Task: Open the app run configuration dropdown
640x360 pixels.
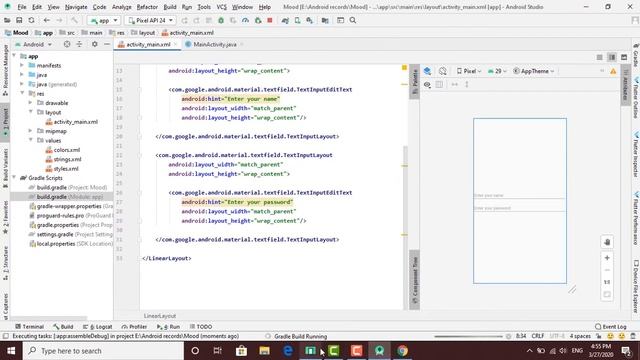Action: [x=104, y=20]
